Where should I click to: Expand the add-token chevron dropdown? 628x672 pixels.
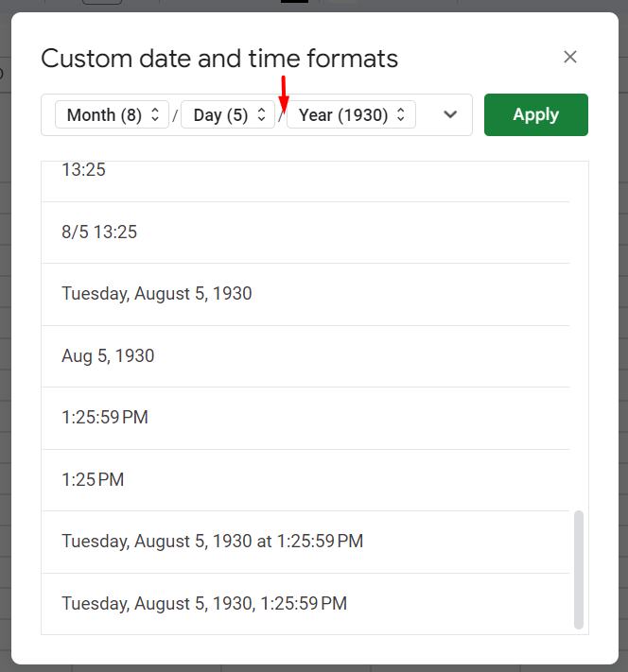click(450, 114)
